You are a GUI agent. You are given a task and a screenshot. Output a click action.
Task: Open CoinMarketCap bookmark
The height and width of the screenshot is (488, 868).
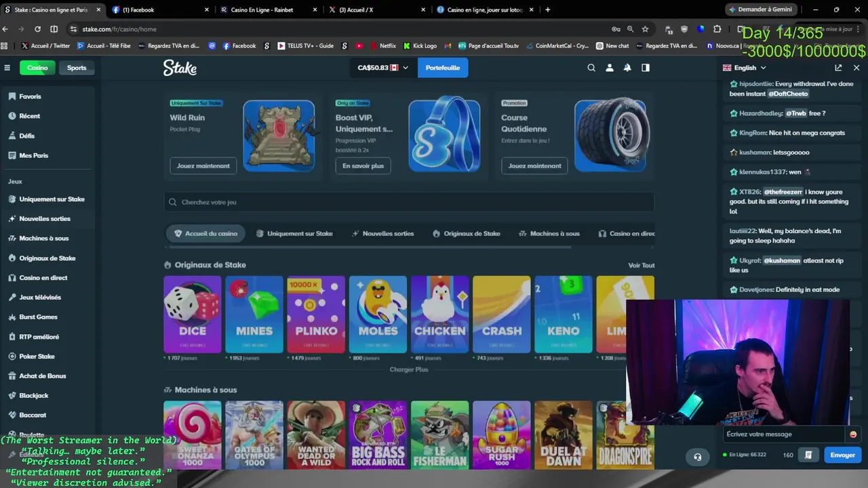557,45
